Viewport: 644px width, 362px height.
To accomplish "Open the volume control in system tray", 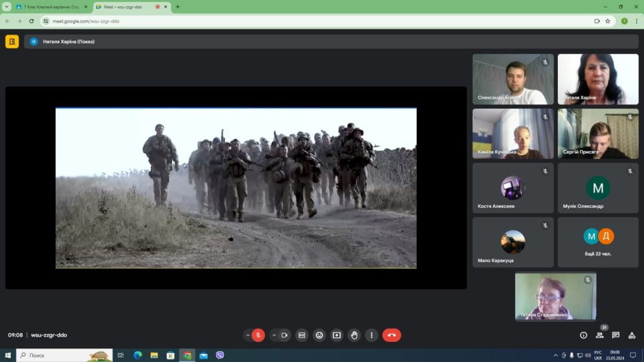I will pos(588,356).
